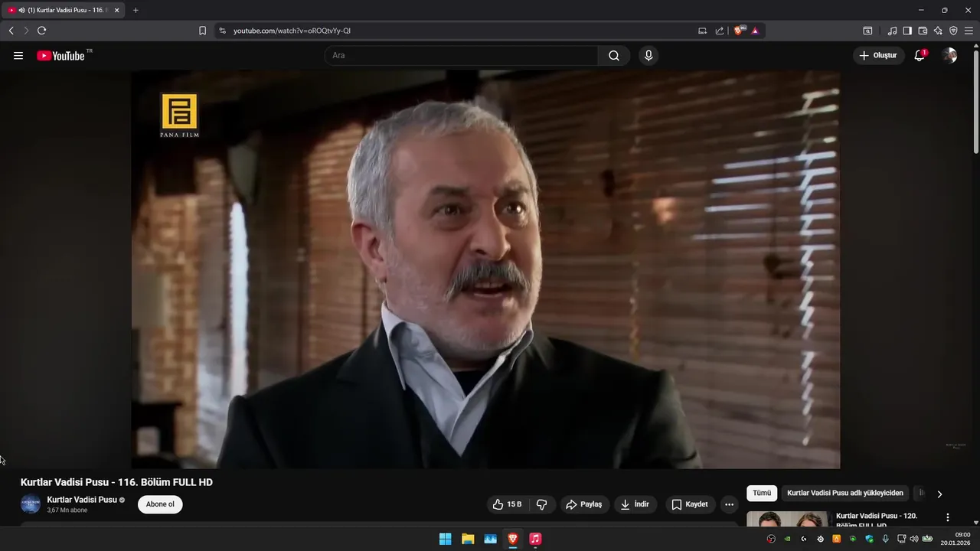Click the '3,67 Mn abone' subscriber count
The width and height of the screenshot is (980, 551).
tap(67, 510)
